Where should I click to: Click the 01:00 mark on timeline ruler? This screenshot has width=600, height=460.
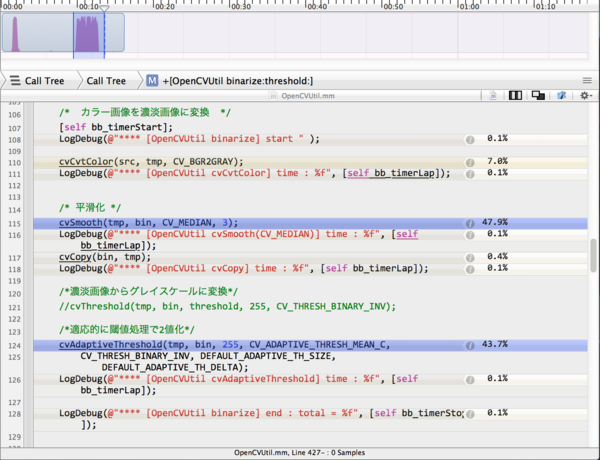470,7
